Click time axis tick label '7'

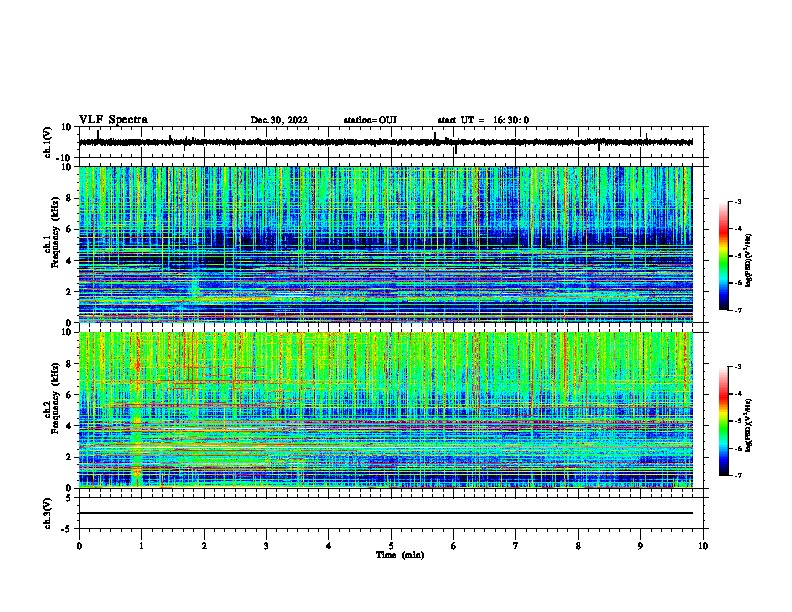(x=516, y=546)
